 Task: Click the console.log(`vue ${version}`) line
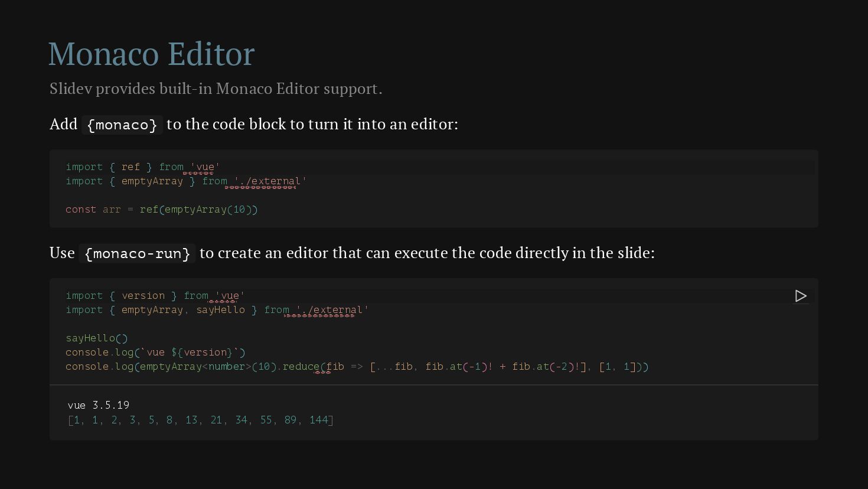[x=155, y=353]
